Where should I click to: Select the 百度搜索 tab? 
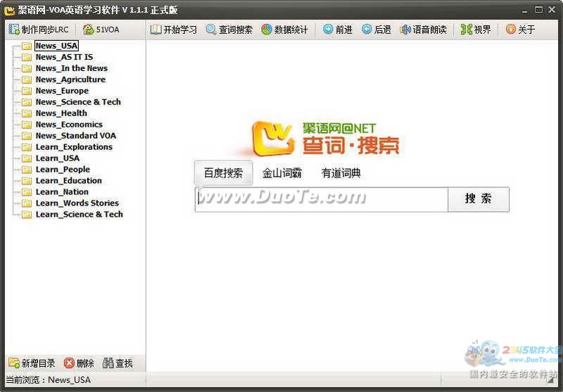pos(223,173)
